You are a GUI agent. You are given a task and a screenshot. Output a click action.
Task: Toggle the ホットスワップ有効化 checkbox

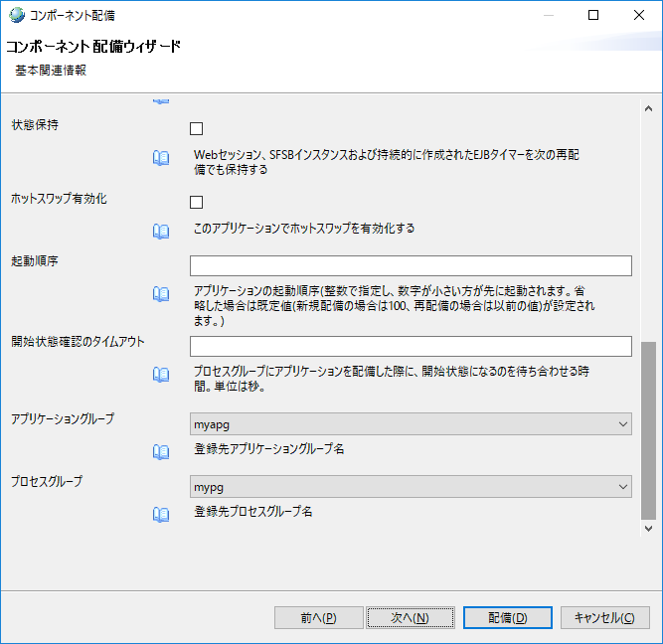[196, 202]
